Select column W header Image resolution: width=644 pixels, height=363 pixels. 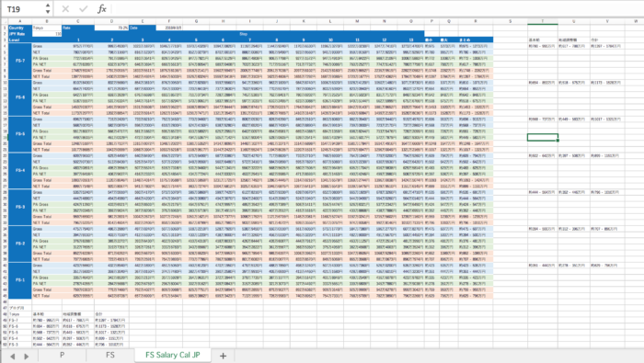(635, 21)
